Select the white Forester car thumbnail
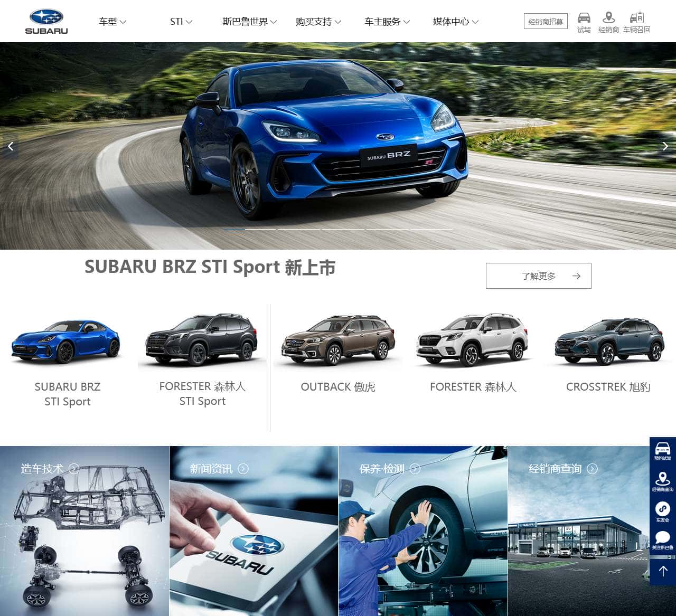This screenshot has width=676, height=616. [473, 340]
